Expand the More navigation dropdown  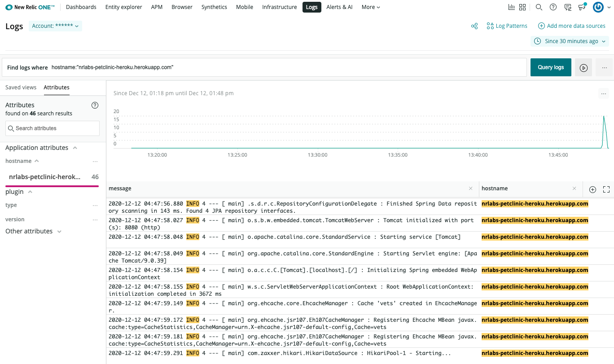(371, 7)
